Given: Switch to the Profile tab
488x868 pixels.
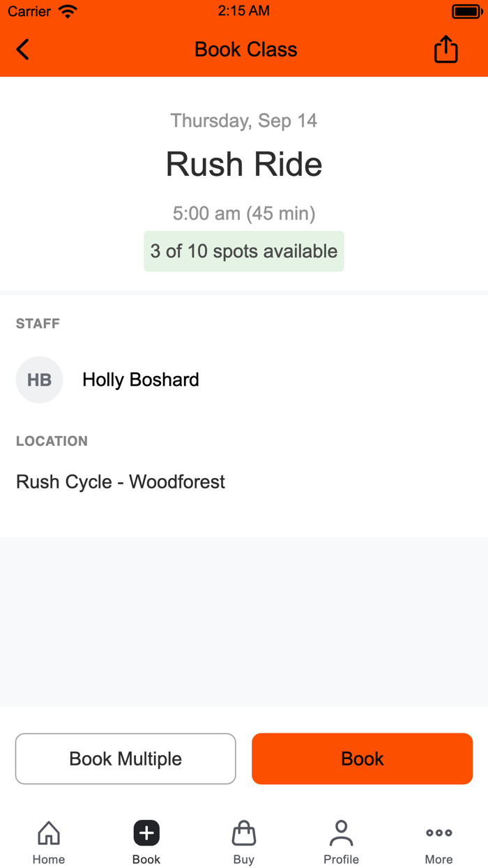Looking at the screenshot, I should point(341,841).
